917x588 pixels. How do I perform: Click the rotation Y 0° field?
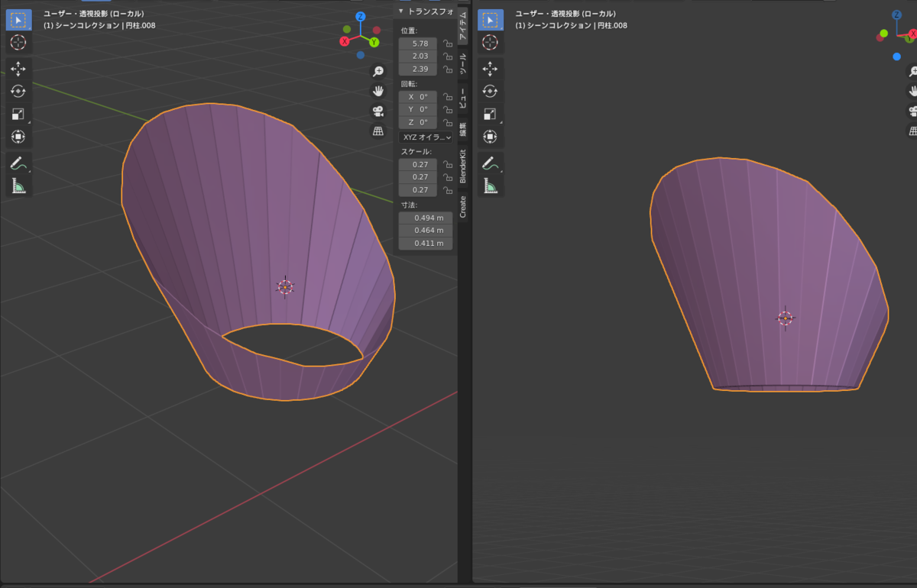(418, 110)
